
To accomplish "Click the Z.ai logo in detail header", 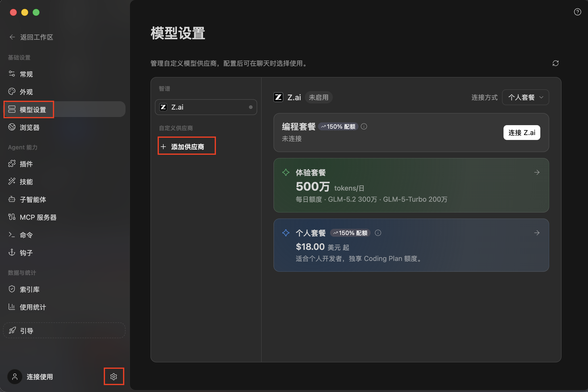I will [x=278, y=97].
